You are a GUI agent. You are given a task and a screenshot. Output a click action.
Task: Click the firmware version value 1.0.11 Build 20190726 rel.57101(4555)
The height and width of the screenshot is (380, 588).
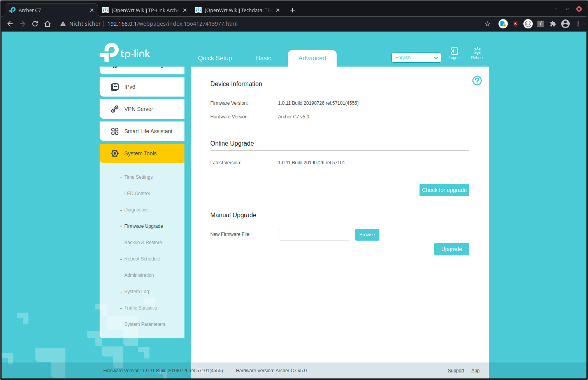318,103
